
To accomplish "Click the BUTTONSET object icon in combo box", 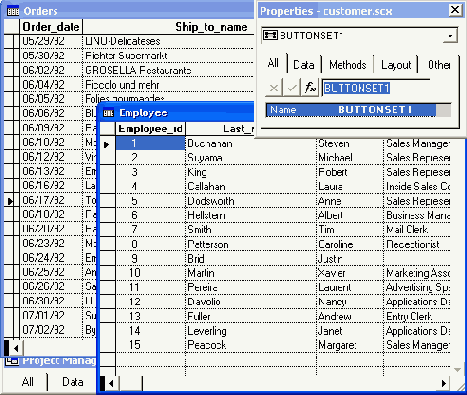I will pos(270,35).
